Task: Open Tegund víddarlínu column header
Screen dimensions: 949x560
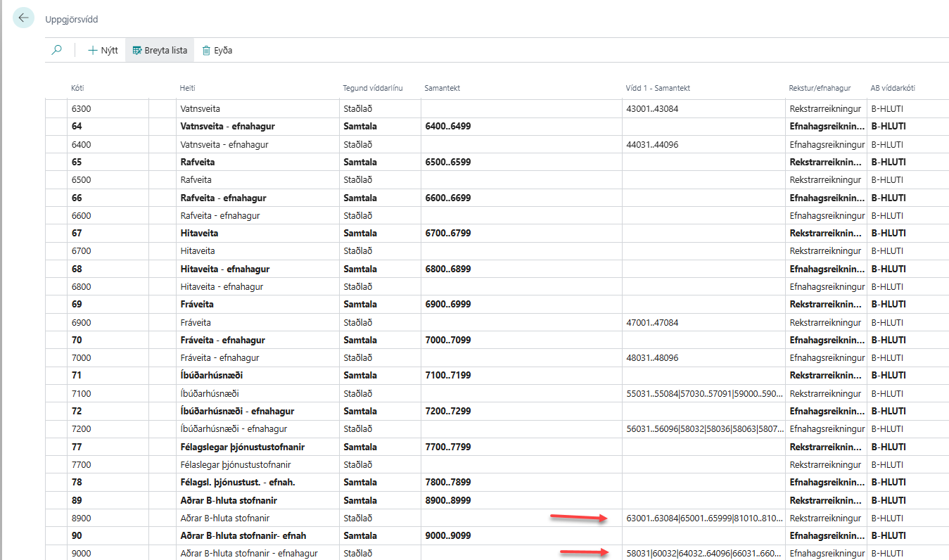Action: [373, 88]
